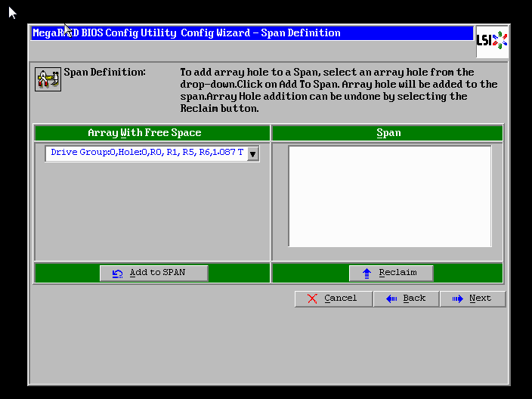The height and width of the screenshot is (399, 532).
Task: Proceed with the Next button
Action: click(x=472, y=298)
